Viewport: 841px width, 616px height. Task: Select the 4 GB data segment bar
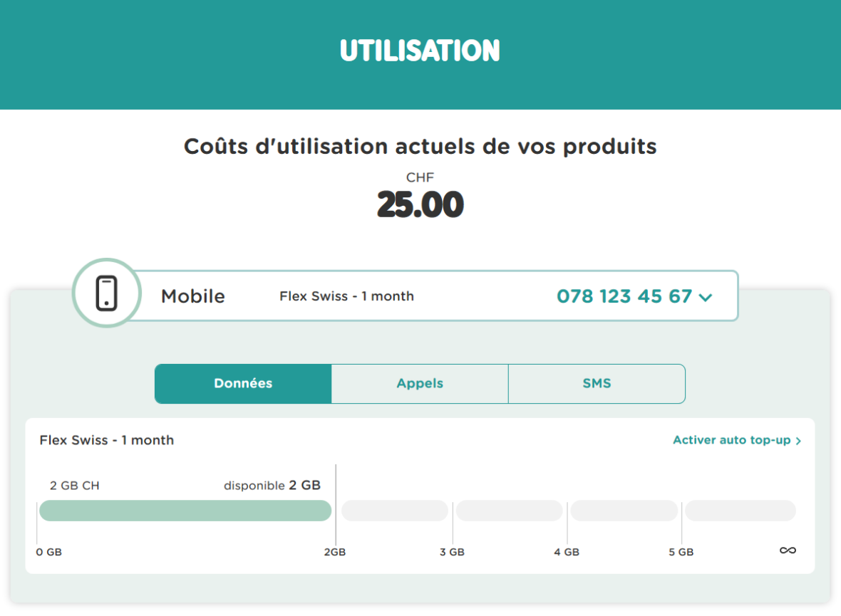pos(509,511)
